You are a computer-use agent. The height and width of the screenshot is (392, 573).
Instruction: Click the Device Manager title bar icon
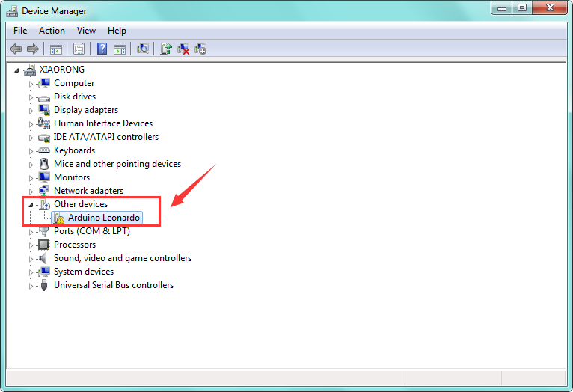(x=12, y=11)
